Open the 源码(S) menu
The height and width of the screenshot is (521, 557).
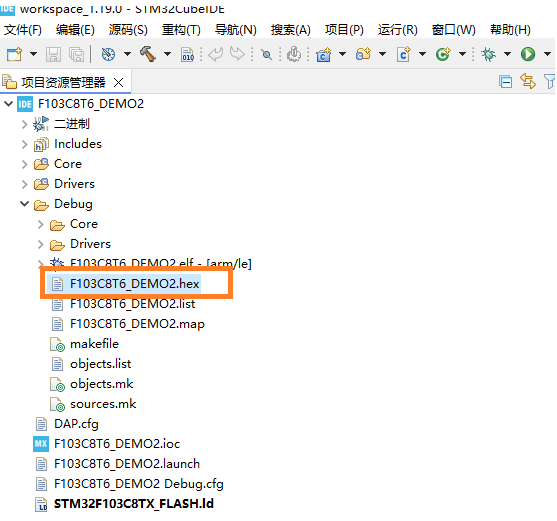tap(128, 30)
